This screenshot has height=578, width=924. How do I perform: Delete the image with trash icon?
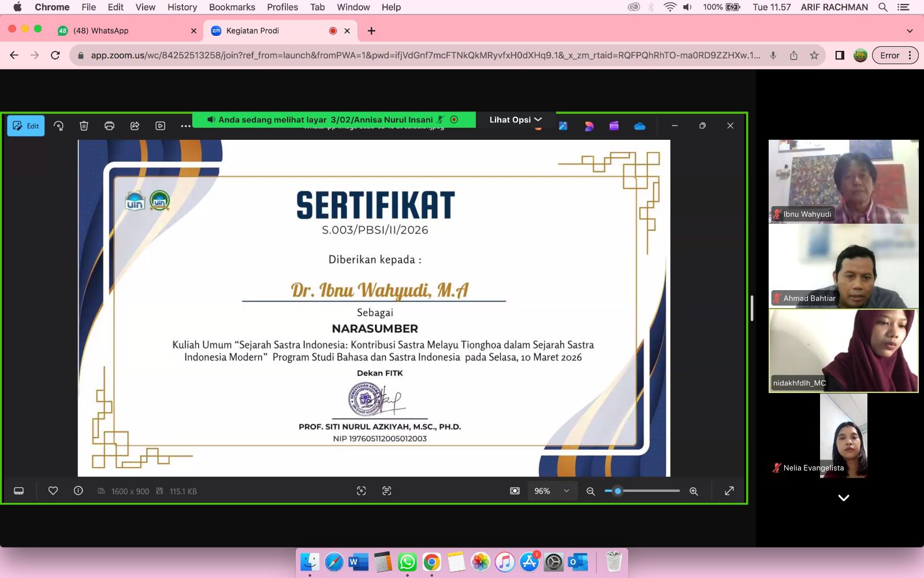coord(84,126)
